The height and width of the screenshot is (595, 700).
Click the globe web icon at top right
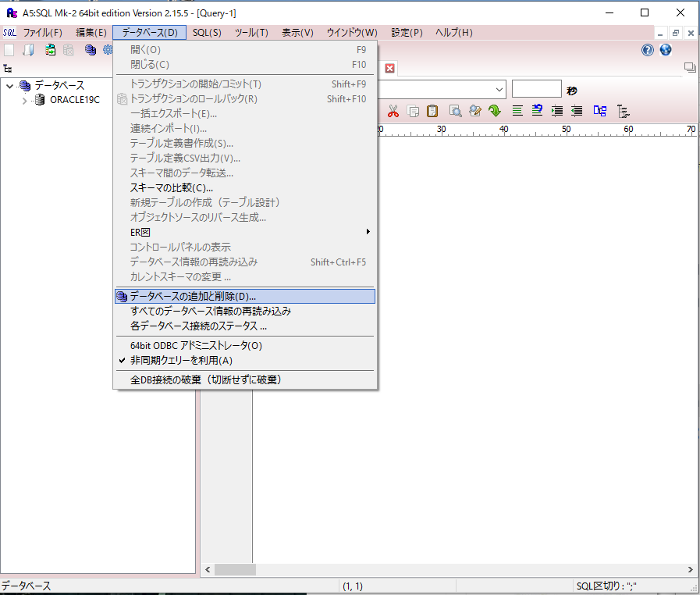(666, 50)
